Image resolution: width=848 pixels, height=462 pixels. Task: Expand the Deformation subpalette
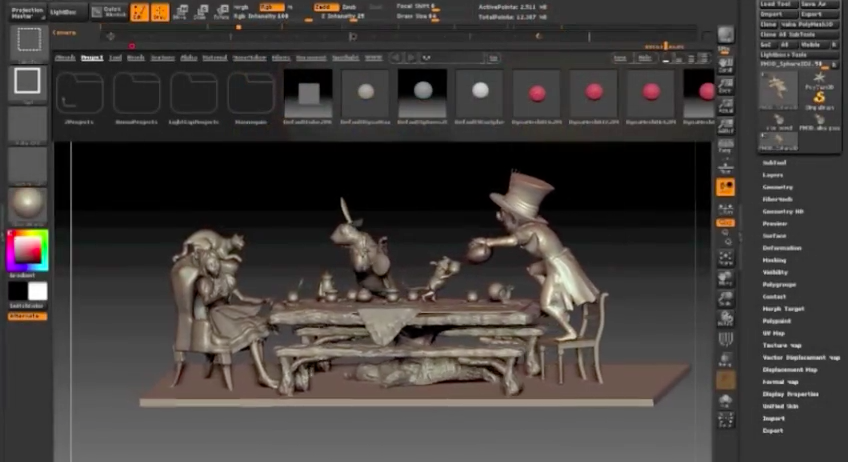coord(781,248)
